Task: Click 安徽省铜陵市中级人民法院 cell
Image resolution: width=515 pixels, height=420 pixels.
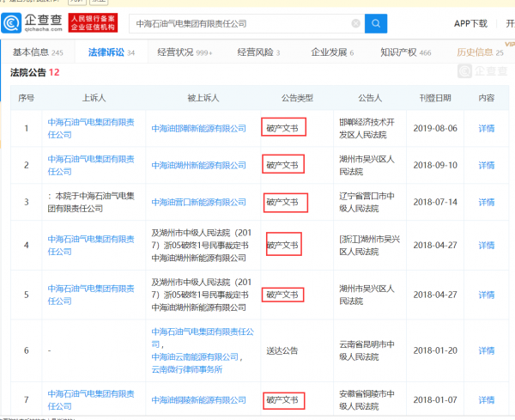Action: tap(367, 400)
